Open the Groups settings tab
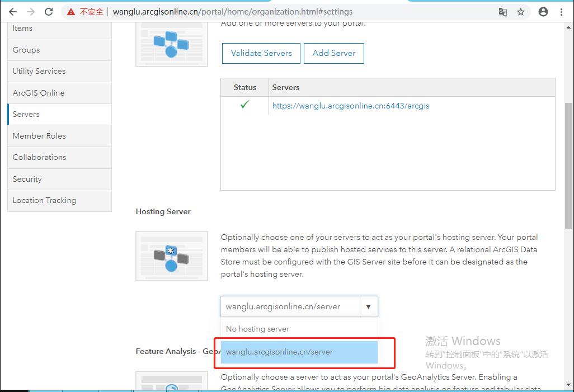 pyautogui.click(x=59, y=50)
